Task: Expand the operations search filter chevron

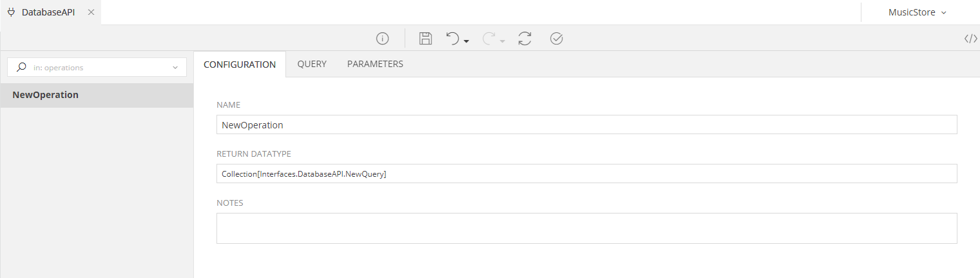Action: (175, 67)
